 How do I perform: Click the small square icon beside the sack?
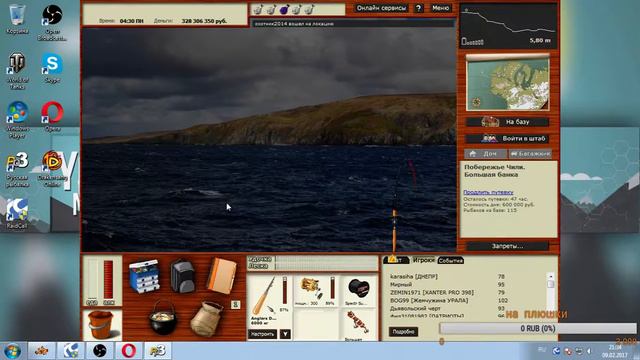coord(236,304)
